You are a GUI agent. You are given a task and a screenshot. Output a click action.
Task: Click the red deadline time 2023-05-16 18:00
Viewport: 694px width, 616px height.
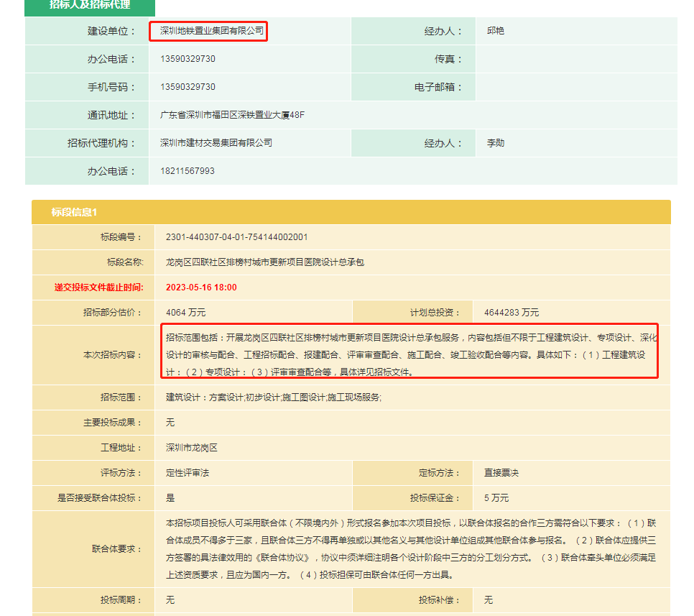tap(201, 288)
